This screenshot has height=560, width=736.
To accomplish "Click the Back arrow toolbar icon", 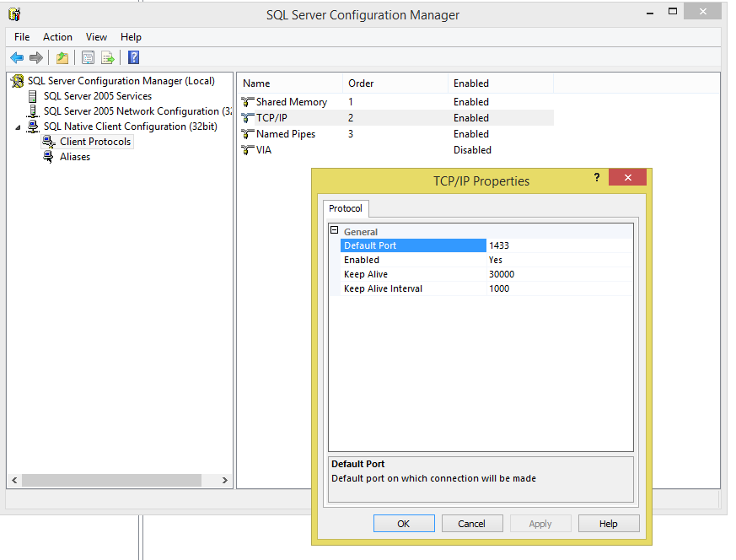I will coord(17,57).
